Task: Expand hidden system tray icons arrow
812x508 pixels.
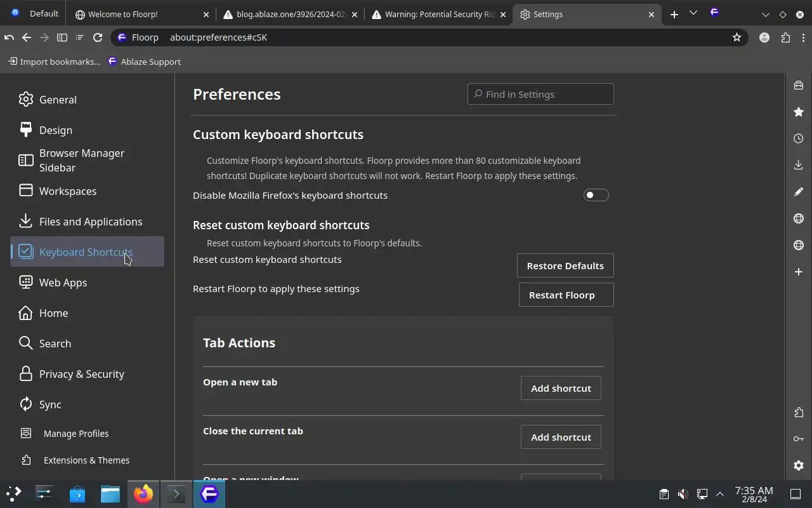Action: [720, 494]
